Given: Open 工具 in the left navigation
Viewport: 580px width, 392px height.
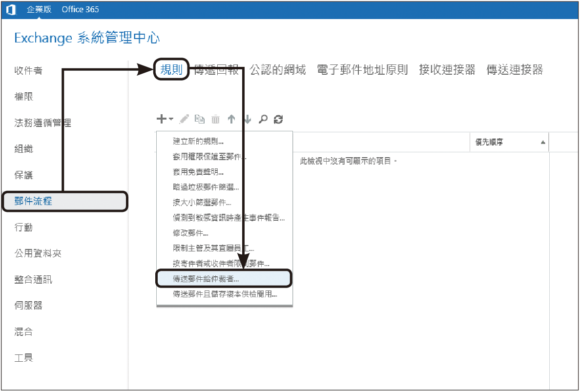Looking at the screenshot, I should (x=23, y=358).
